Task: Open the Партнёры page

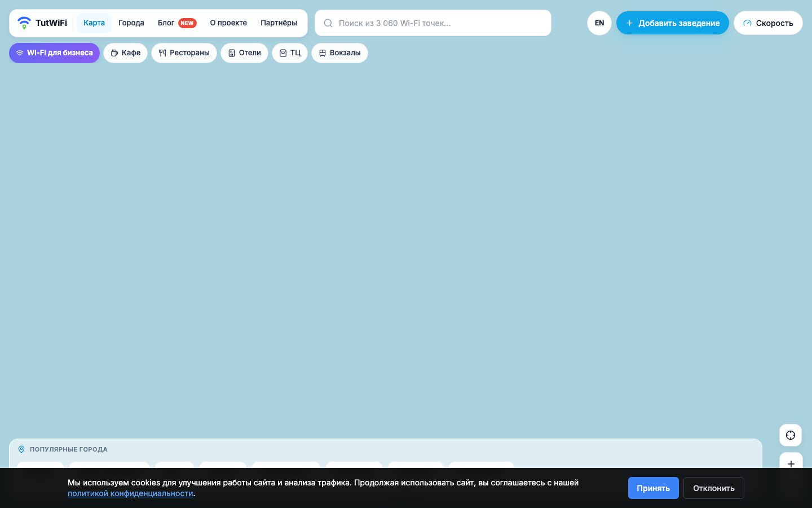Action: pos(279,23)
